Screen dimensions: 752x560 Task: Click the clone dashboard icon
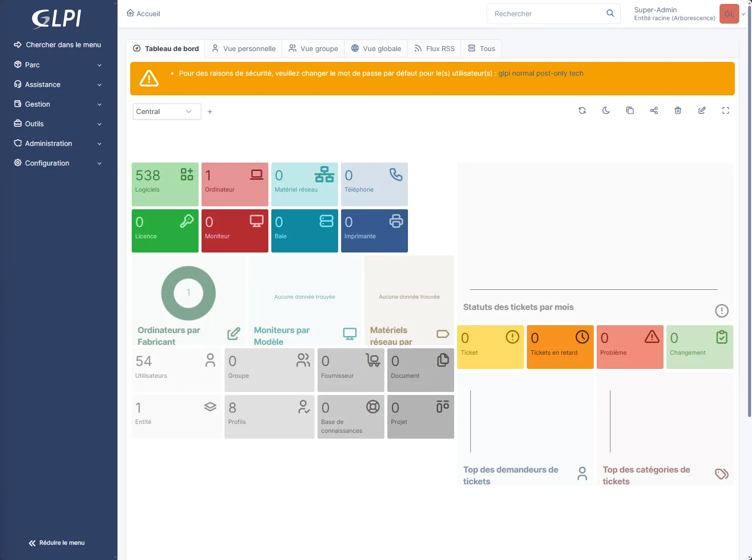[630, 111]
